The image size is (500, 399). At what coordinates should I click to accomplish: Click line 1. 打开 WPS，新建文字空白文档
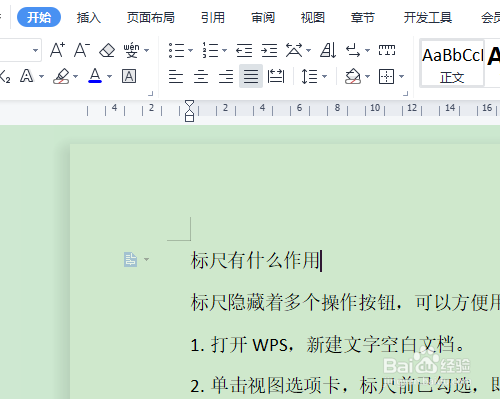[327, 344]
